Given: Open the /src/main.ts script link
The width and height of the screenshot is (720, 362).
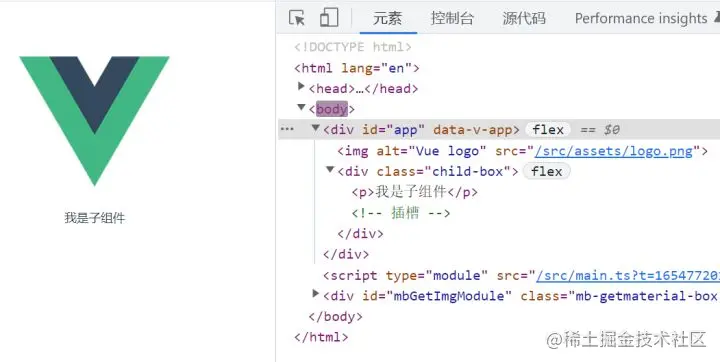Looking at the screenshot, I should [628, 276].
